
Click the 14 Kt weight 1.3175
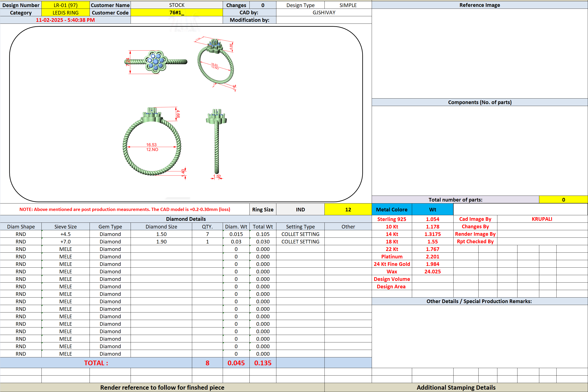pyautogui.click(x=432, y=234)
